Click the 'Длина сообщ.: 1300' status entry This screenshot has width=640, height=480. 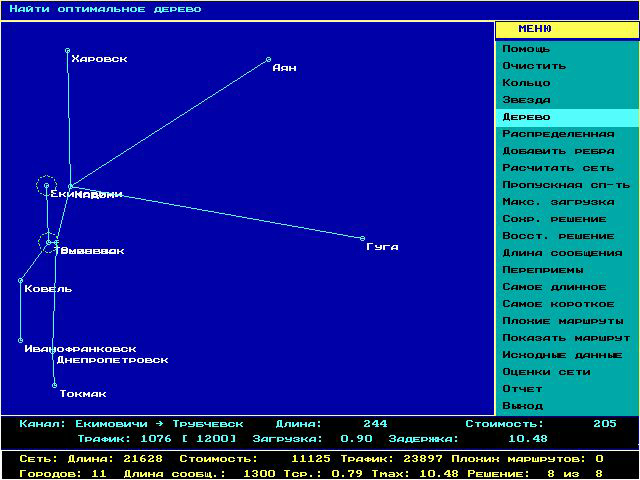coord(199,474)
